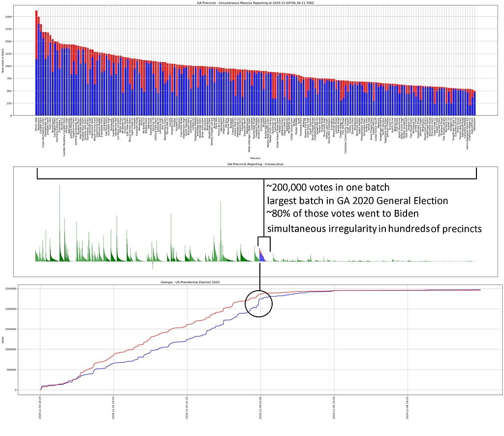Click the 500000 tick on the Georgia chart y-axis

pos(11,369)
